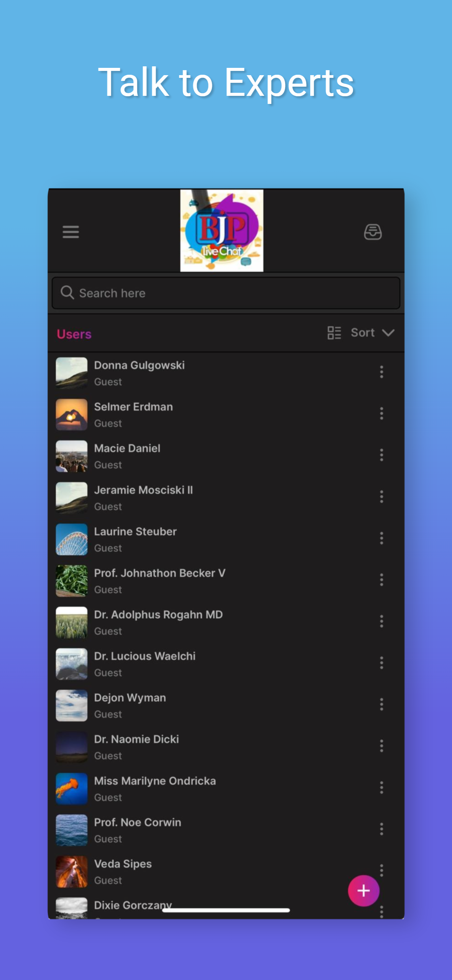The height and width of the screenshot is (980, 452).
Task: Click the Guest label under Dejon Wyman
Action: click(108, 714)
